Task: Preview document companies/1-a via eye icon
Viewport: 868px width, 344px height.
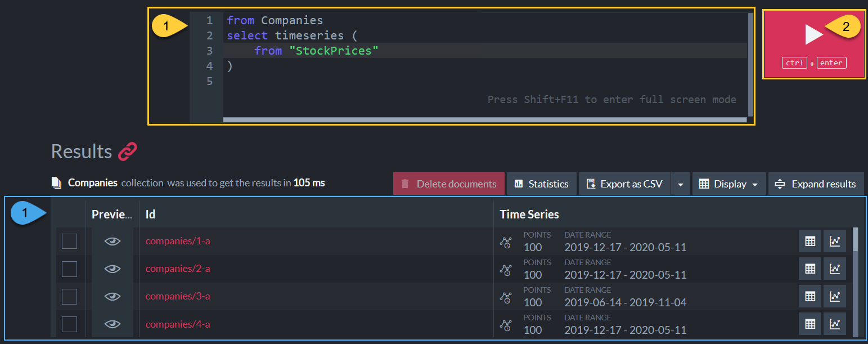Action: tap(113, 242)
